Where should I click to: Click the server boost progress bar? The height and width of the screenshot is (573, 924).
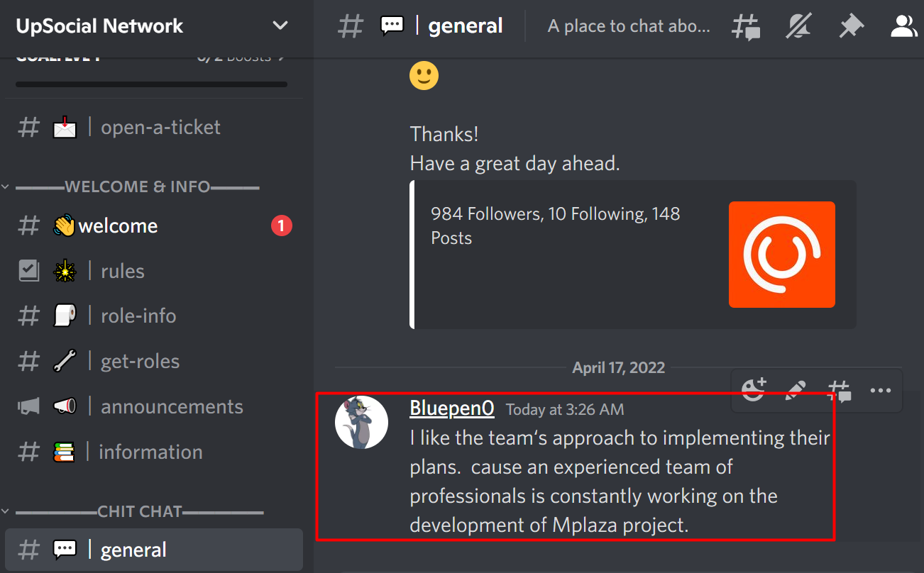151,84
